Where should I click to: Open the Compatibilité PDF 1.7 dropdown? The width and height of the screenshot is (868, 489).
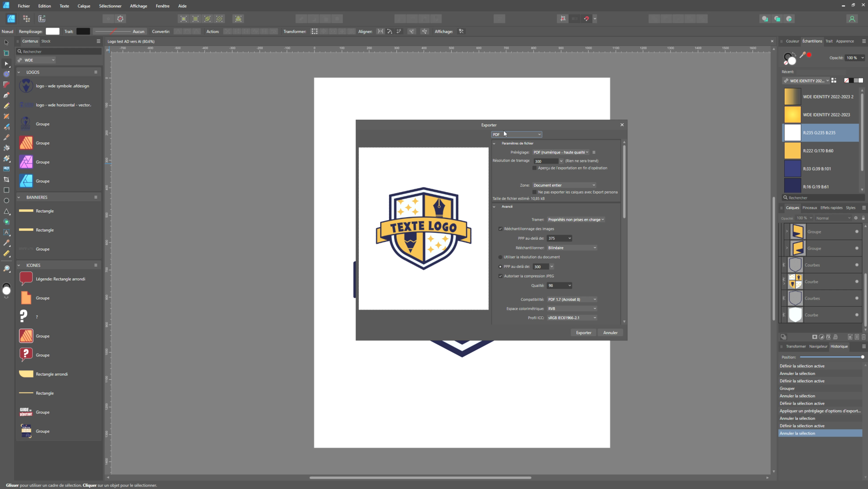(x=572, y=300)
